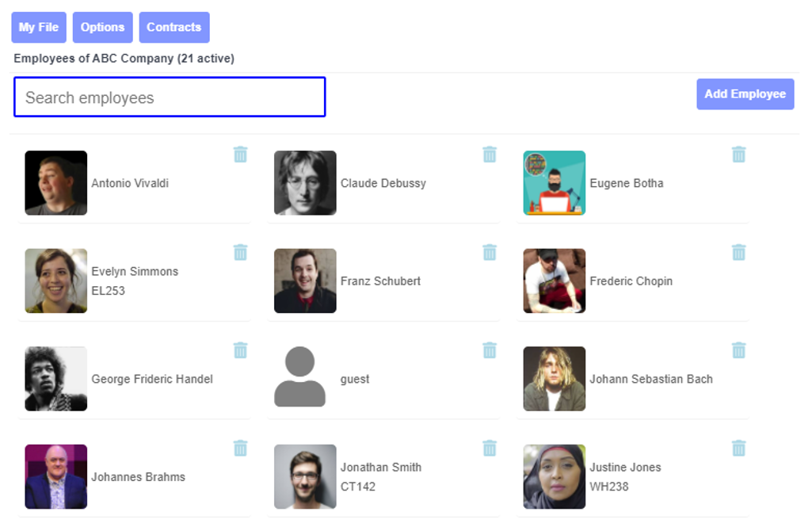
Task: Delete Antonio Vivaldi using trash icon
Action: (x=240, y=155)
